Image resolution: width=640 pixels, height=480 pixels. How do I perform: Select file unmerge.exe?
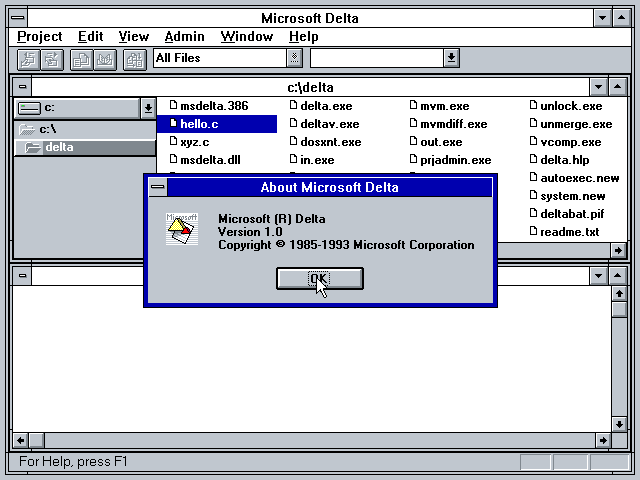(576, 124)
